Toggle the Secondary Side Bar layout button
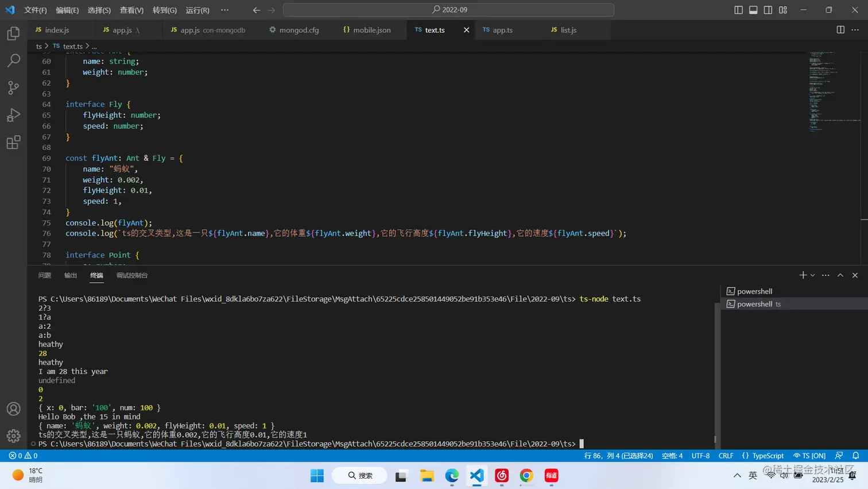Viewport: 868px width, 489px height. click(768, 10)
